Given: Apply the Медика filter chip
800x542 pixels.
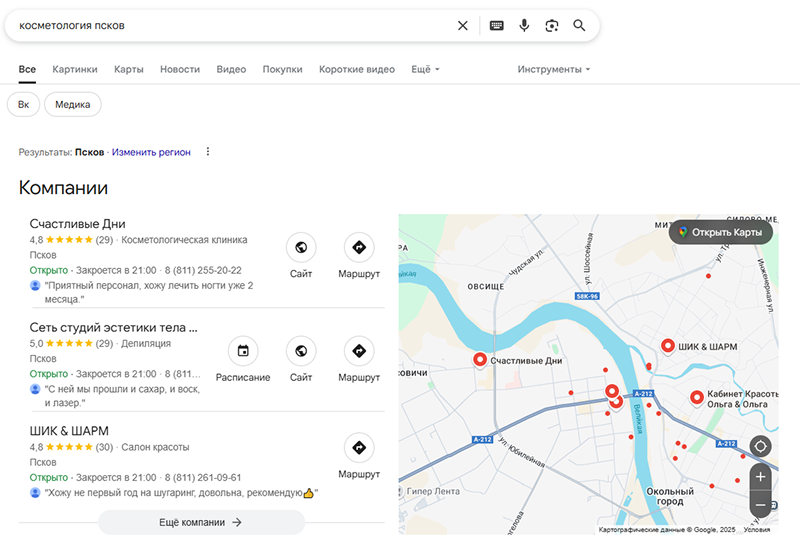Looking at the screenshot, I should coord(72,105).
